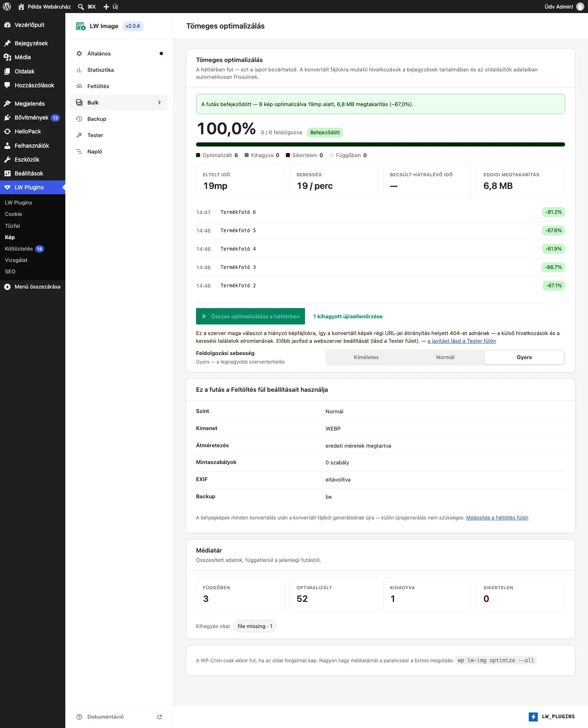Click the Vezérlőpult dashboard icon
Image resolution: width=588 pixels, height=728 pixels.
tap(7, 25)
